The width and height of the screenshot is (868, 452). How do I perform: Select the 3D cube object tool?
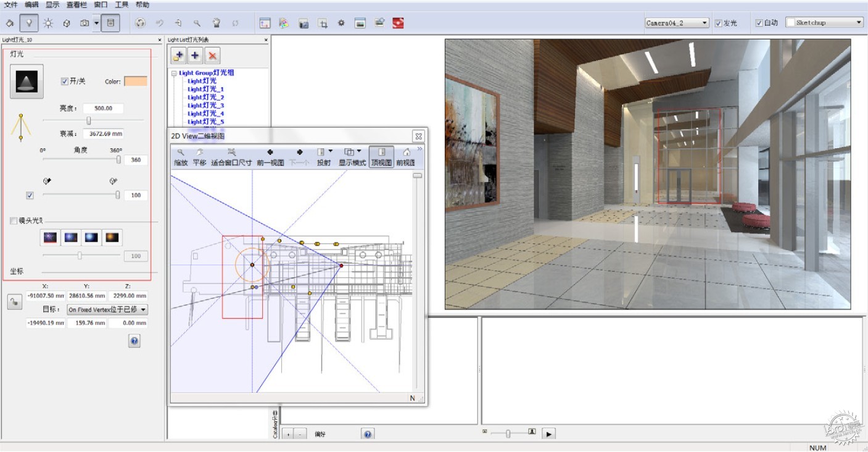tap(67, 23)
